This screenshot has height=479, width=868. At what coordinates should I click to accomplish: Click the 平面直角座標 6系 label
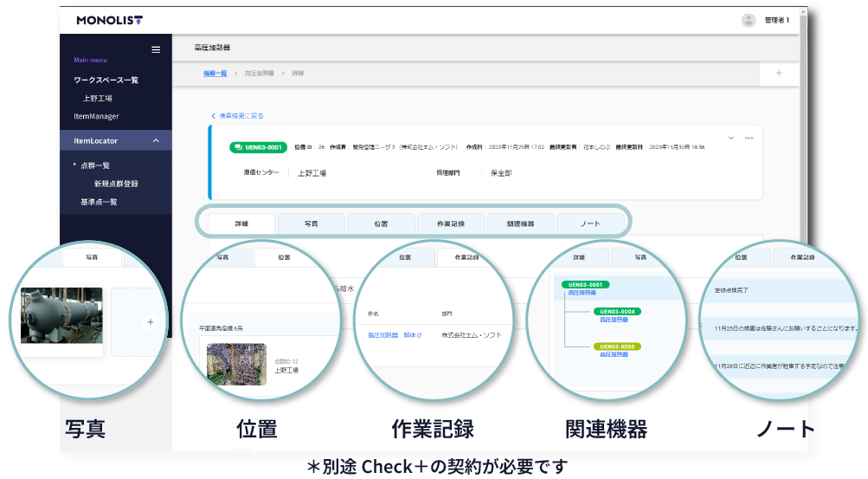tap(221, 328)
